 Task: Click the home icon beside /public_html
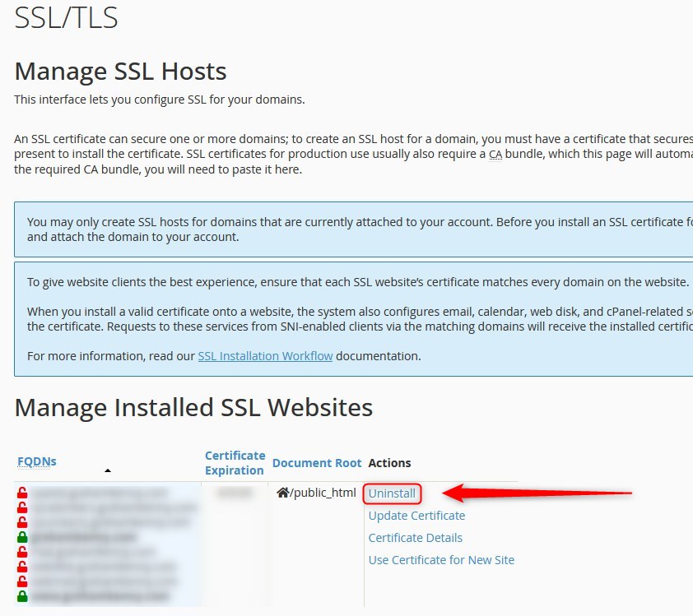282,493
